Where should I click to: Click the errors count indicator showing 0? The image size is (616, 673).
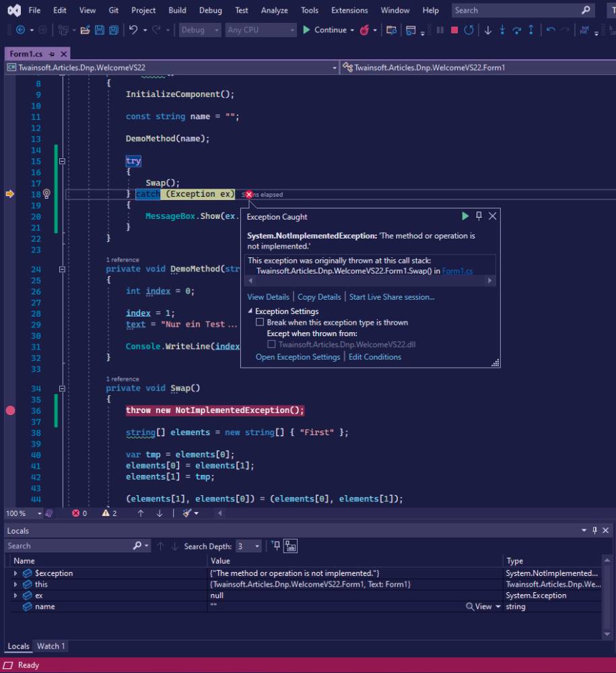click(x=79, y=513)
